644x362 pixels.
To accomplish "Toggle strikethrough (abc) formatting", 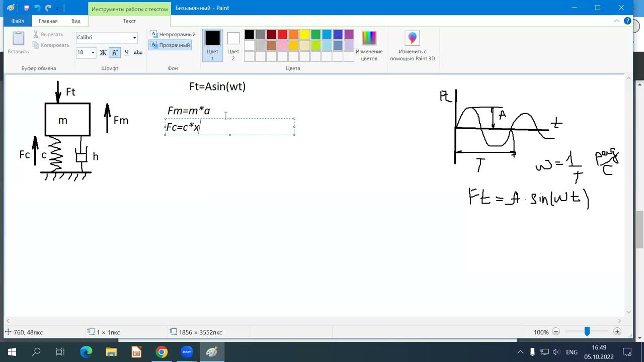I will 138,52.
